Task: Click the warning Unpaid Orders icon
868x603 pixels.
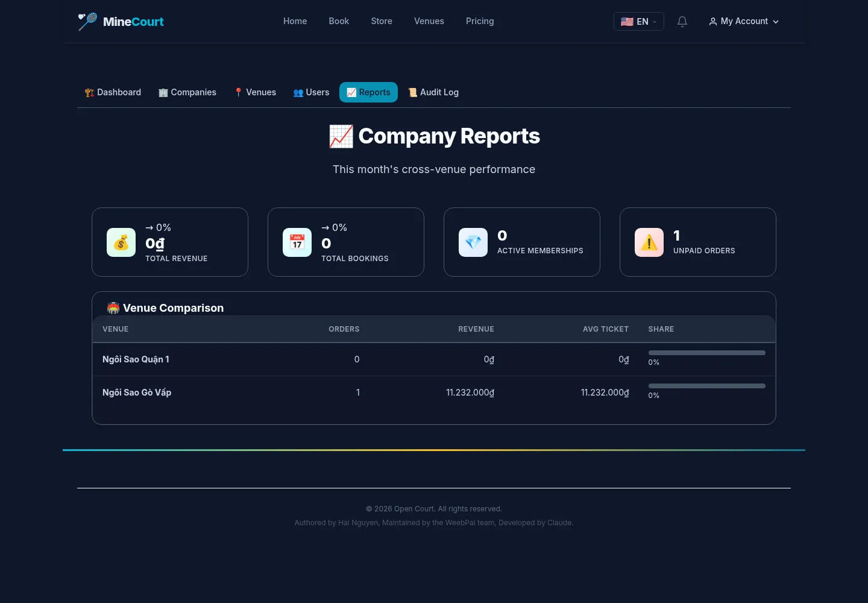Action: coord(649,242)
